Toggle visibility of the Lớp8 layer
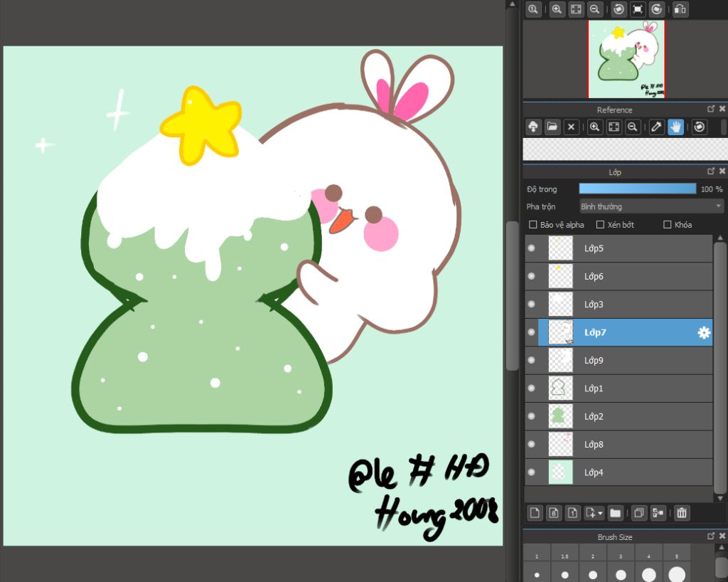 [x=532, y=444]
